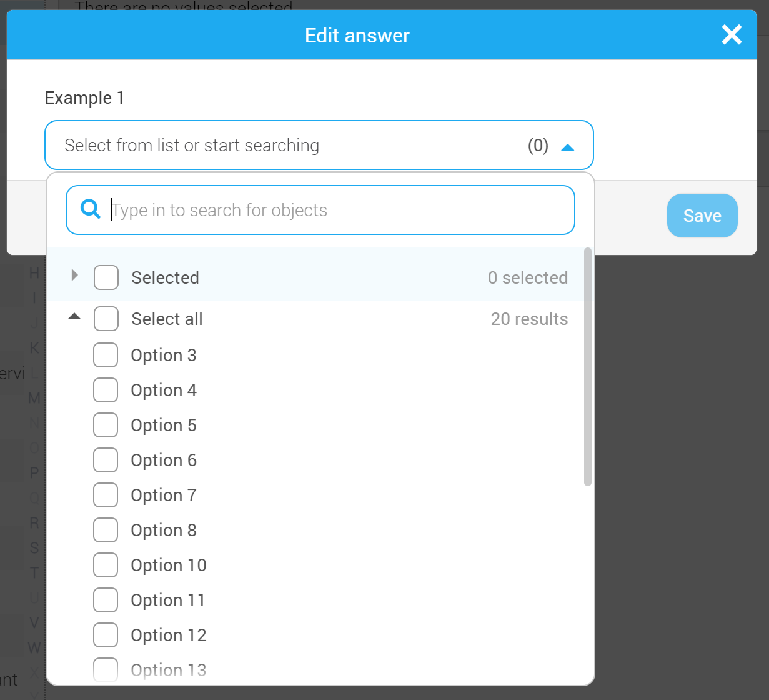The width and height of the screenshot is (769, 700).
Task: Check the Option 7 checkbox
Action: [x=106, y=495]
